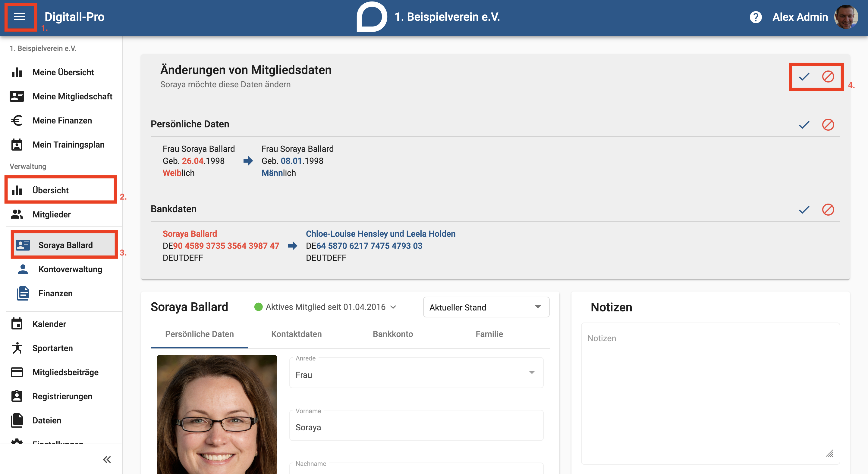Click Meine Mitgliedschaft label
868x474 pixels.
pos(72,97)
